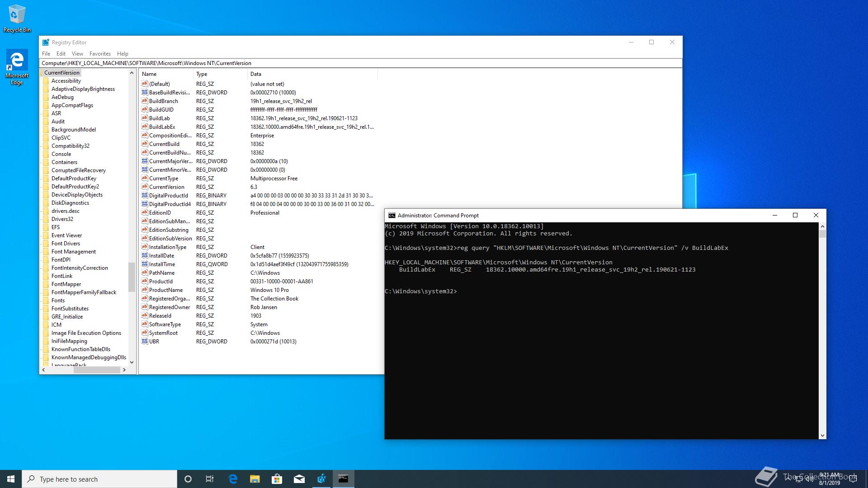The image size is (868, 488).
Task: Open the File menu in Registry Editor
Action: (46, 53)
